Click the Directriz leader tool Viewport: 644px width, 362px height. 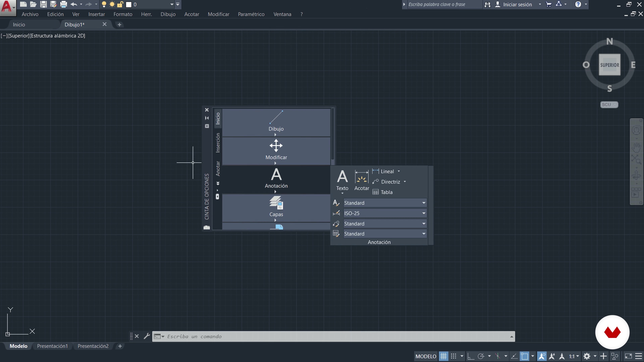[x=386, y=182]
